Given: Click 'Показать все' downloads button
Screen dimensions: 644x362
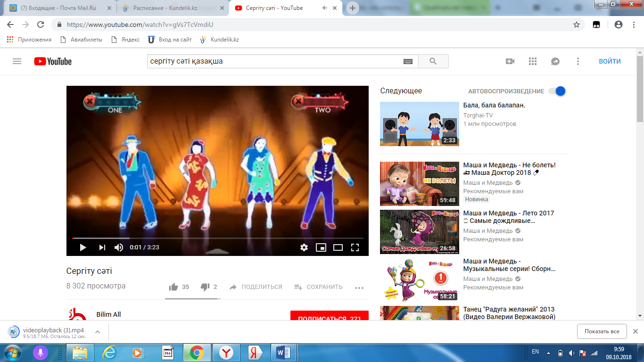Looking at the screenshot, I should [602, 331].
